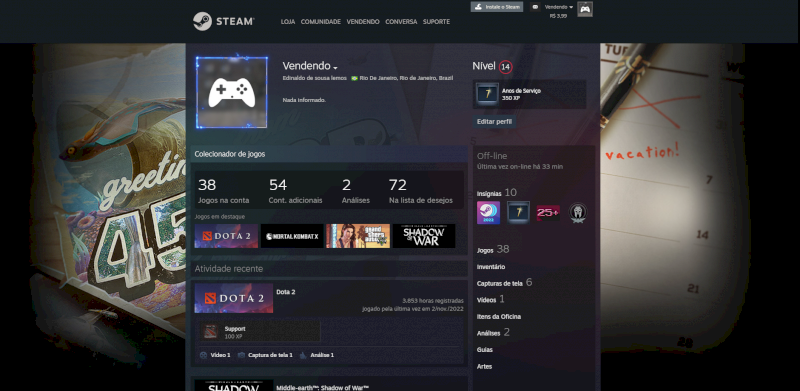The image size is (800, 391).
Task: Open the 25+ game collector badge
Action: point(548,212)
